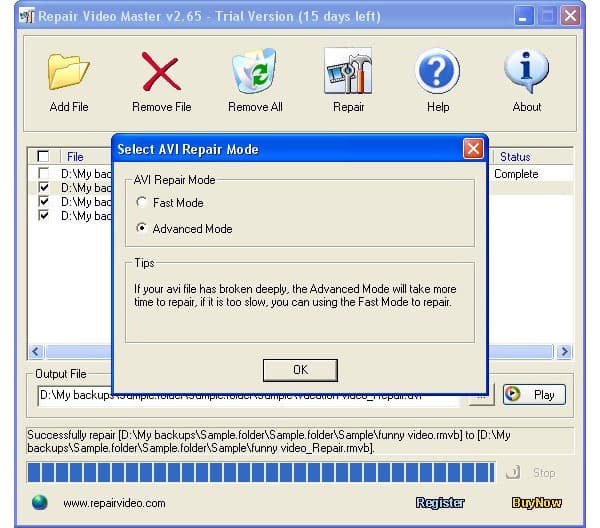The width and height of the screenshot is (600, 528).
Task: Click the Remove All recycle bin icon
Action: click(x=255, y=72)
